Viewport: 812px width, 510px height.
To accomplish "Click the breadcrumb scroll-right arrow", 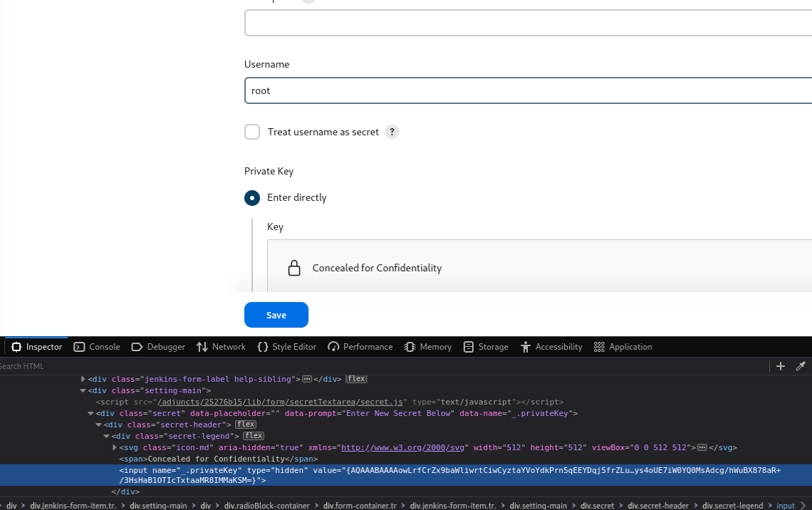I will point(803,505).
